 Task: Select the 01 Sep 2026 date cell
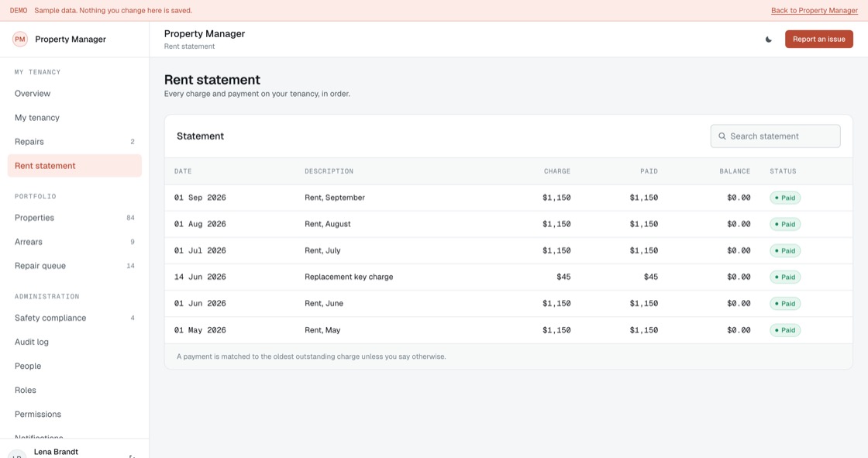click(x=200, y=198)
